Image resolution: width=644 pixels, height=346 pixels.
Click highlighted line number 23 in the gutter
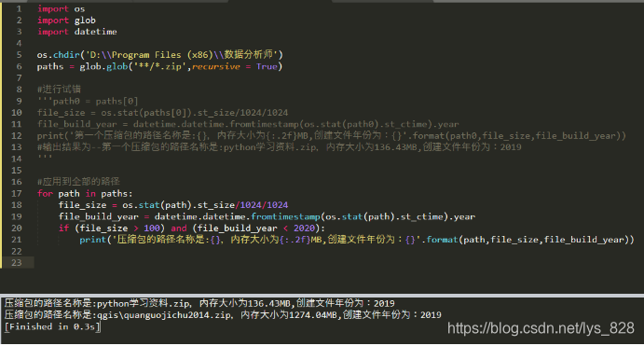tap(17, 263)
